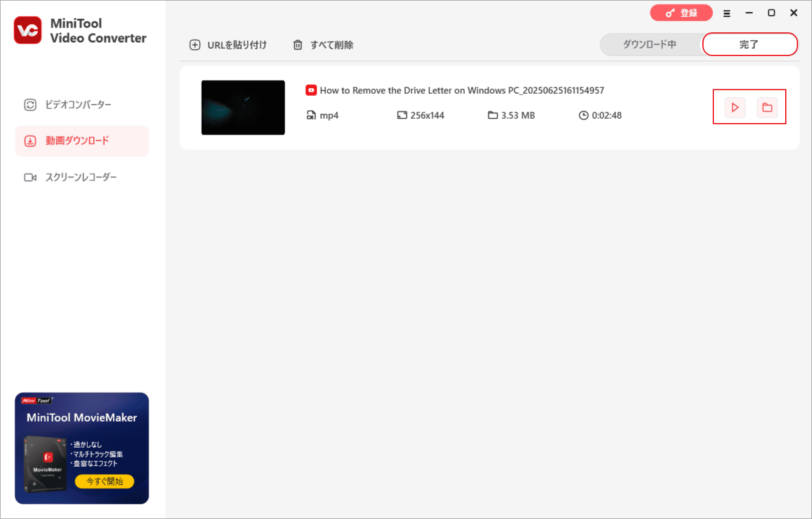
Task: Click the MovieMaker box image in the ad
Action: point(46,464)
